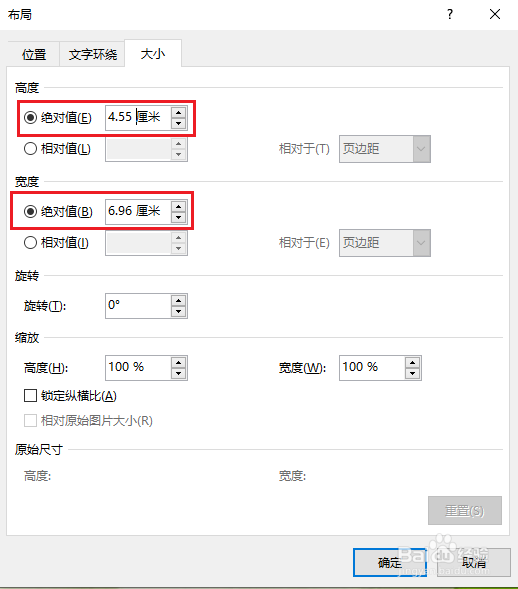Click the 确定 button

click(x=390, y=562)
